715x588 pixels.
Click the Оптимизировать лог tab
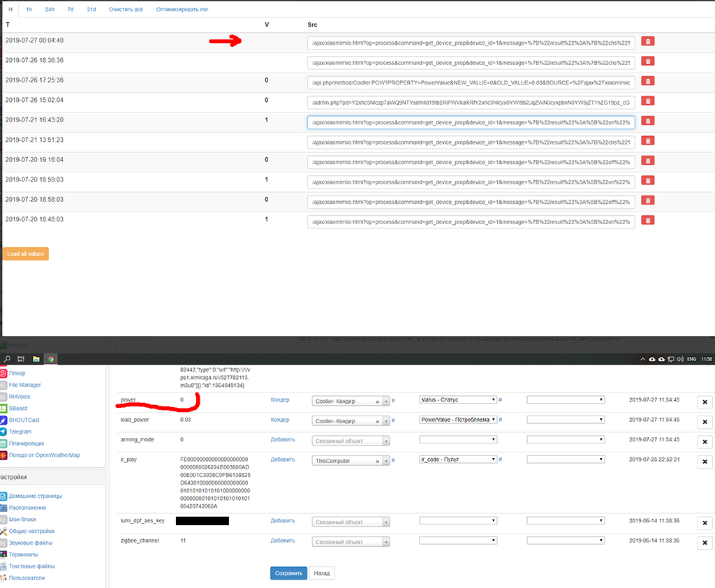coord(182,10)
